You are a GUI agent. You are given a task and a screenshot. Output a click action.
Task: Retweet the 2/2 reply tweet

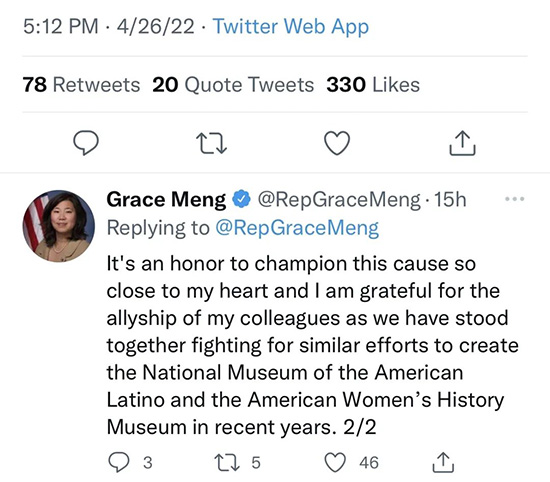(x=227, y=462)
